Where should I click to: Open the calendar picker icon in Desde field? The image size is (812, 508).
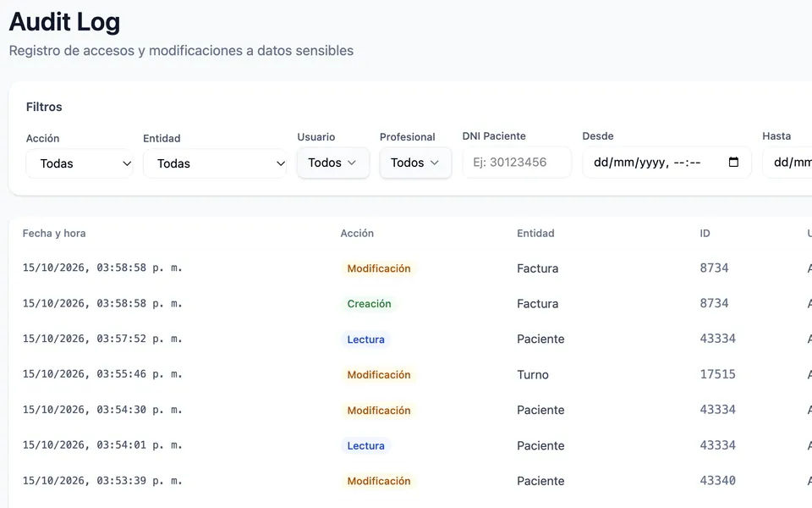(x=733, y=163)
